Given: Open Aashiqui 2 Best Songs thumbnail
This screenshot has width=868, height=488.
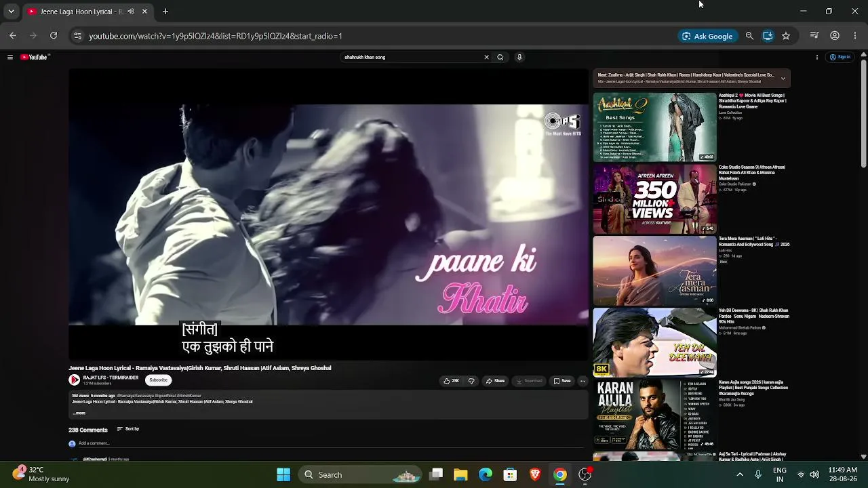Looking at the screenshot, I should click(654, 127).
